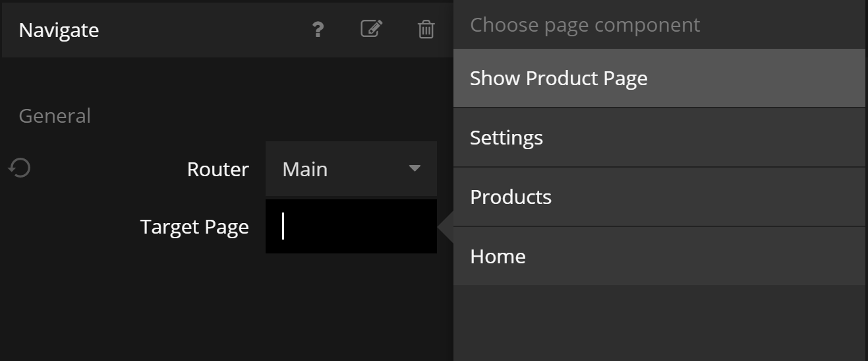Delete the Navigate node with trash icon

(426, 30)
